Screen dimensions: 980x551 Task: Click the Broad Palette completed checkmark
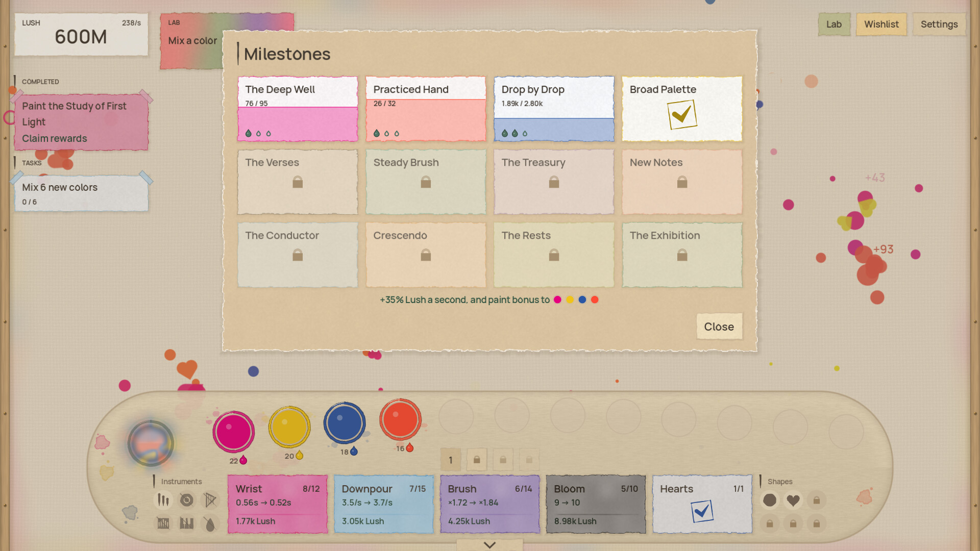coord(682,114)
